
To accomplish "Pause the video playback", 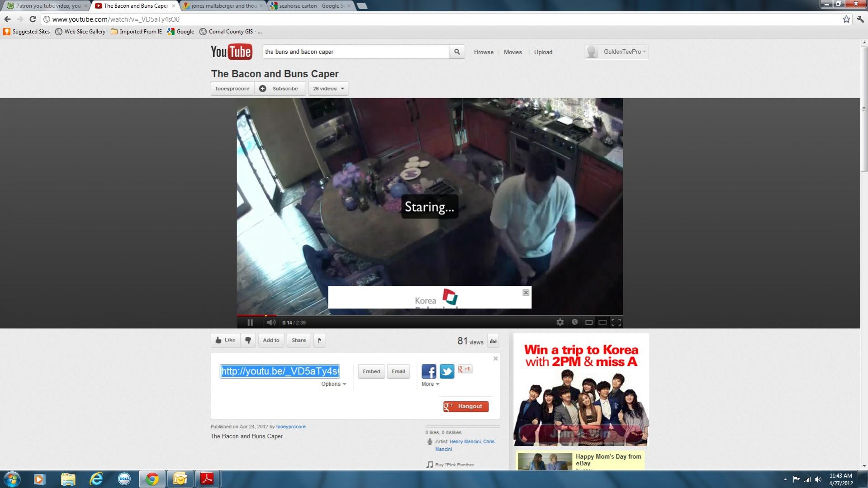I will (x=250, y=322).
